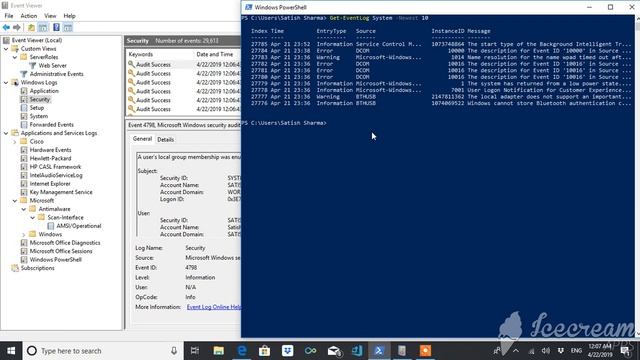Switch to the Details tab of the event
This screenshot has height=360, width=640.
(165, 139)
